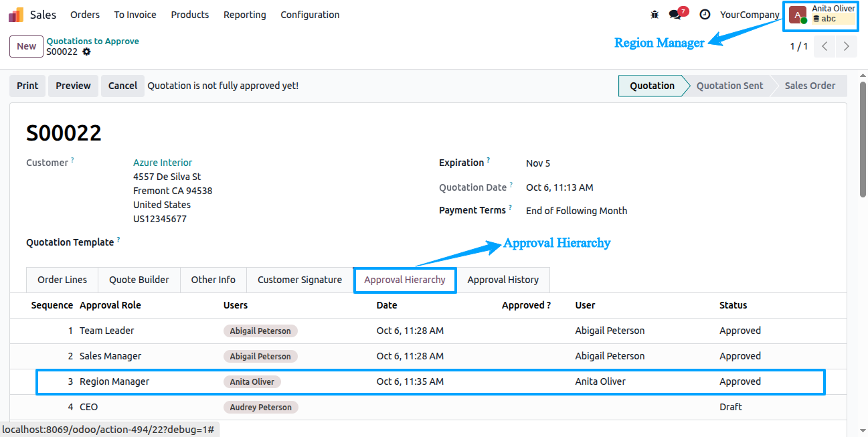The width and height of the screenshot is (868, 437).
Task: Go to next record arrow
Action: tap(847, 46)
